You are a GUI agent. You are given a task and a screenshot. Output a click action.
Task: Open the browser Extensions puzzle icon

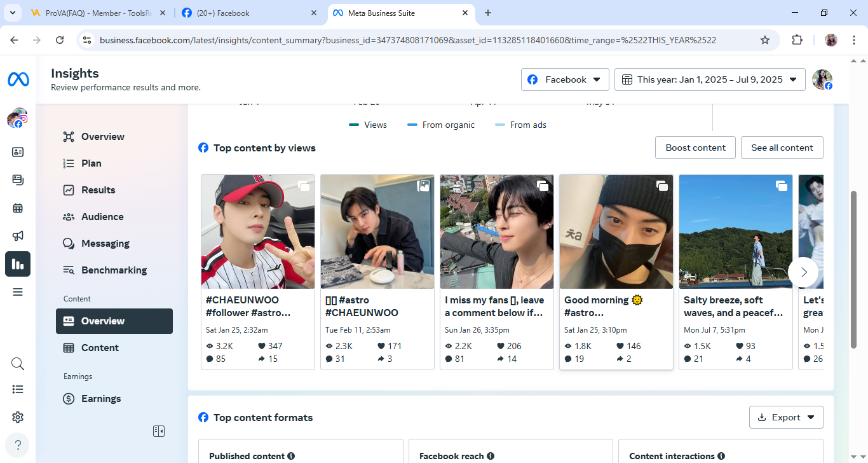(797, 40)
